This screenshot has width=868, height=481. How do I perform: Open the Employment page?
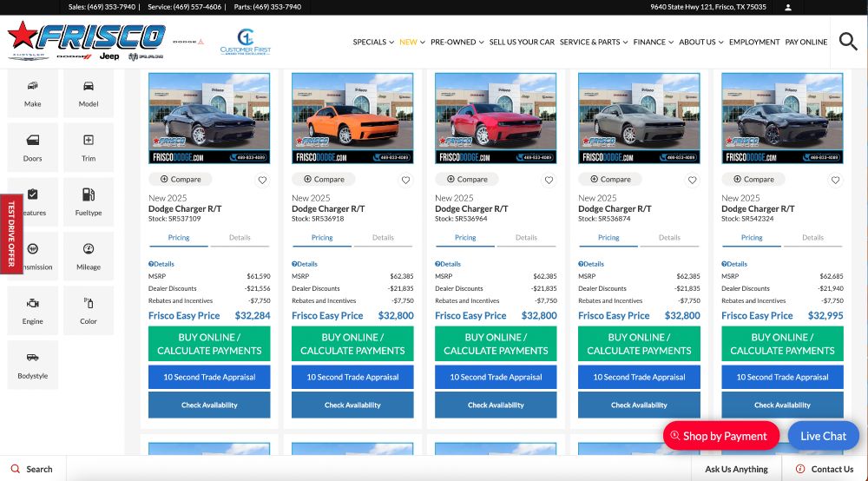pos(754,42)
